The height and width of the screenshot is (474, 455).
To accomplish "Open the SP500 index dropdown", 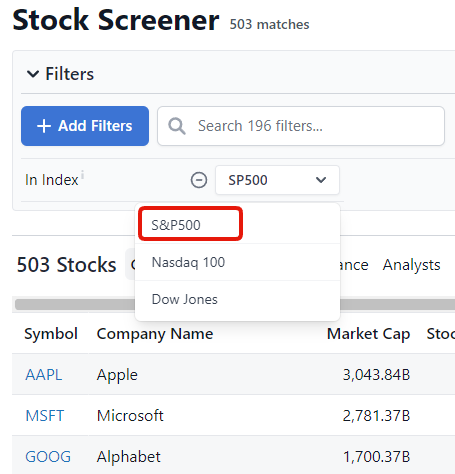I will pos(277,180).
